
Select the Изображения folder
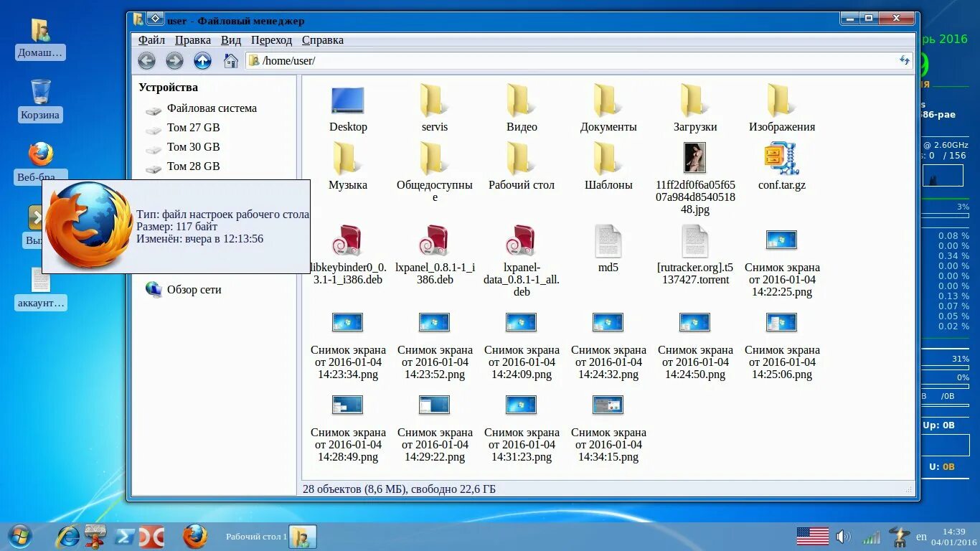tap(782, 109)
